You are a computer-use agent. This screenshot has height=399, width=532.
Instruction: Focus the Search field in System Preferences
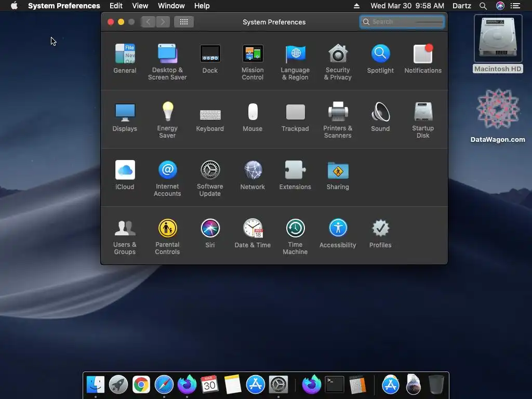[402, 22]
